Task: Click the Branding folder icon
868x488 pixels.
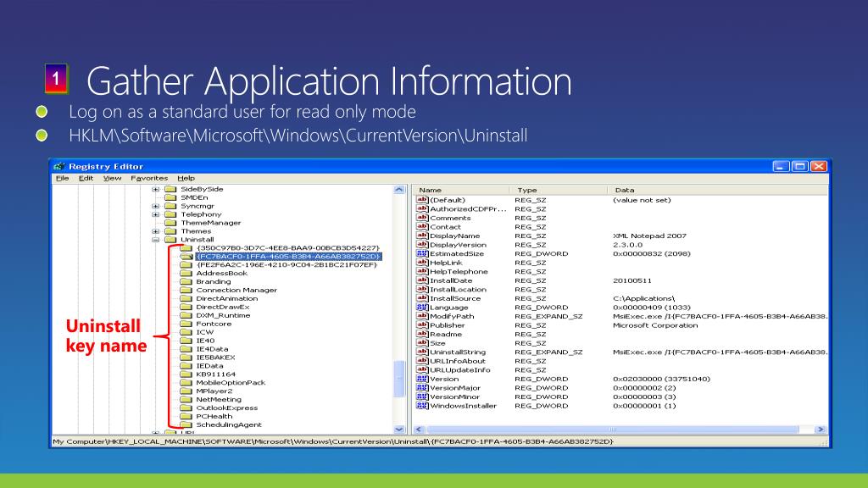Action: [x=186, y=281]
